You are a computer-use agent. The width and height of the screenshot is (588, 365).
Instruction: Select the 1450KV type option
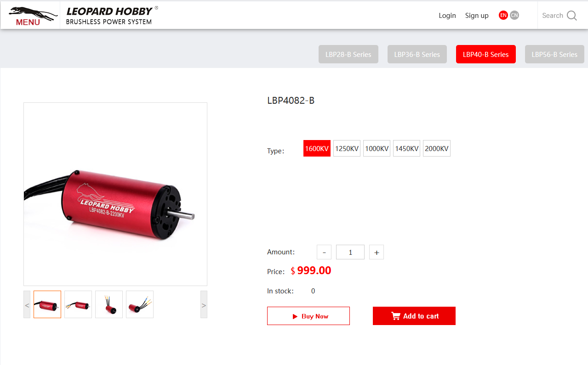pyautogui.click(x=406, y=148)
